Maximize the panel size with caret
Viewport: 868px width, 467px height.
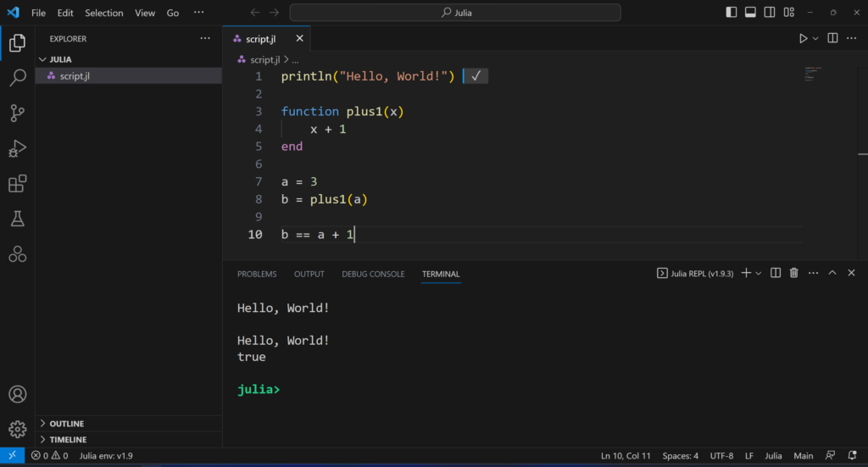(832, 273)
